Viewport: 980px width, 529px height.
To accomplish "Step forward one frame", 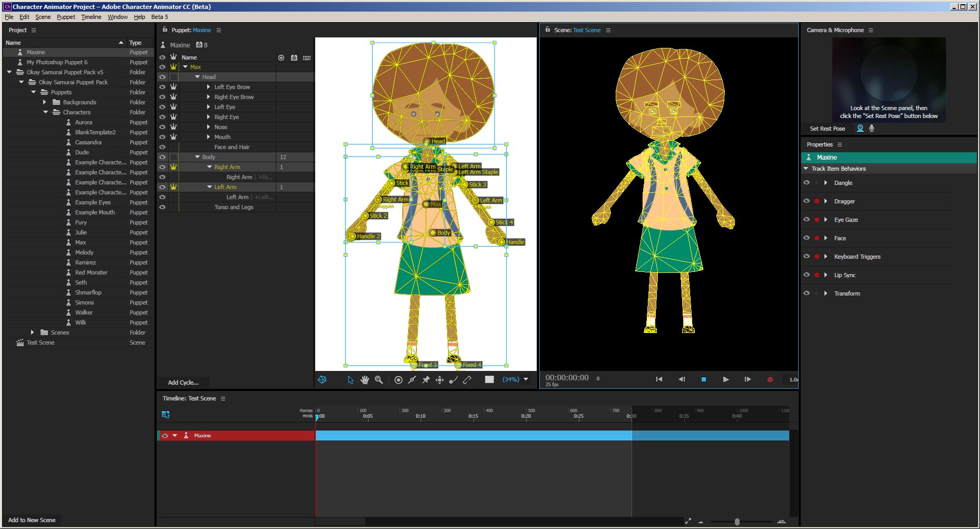I will (x=748, y=379).
